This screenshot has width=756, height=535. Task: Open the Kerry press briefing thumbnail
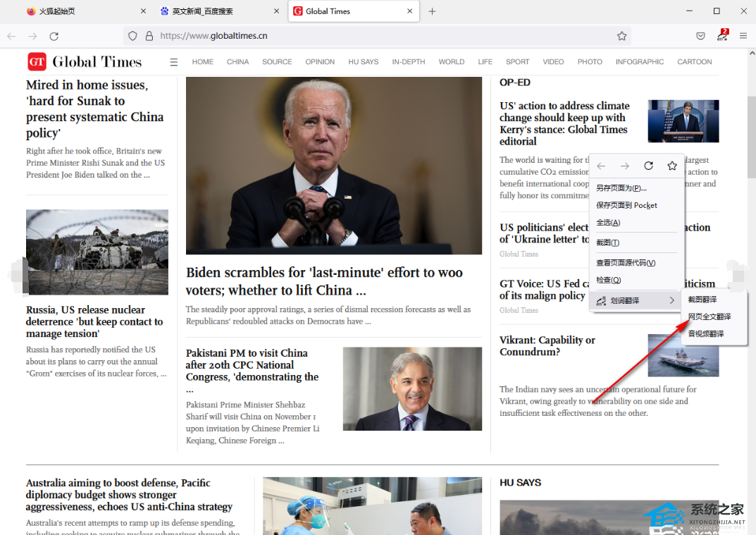683,121
